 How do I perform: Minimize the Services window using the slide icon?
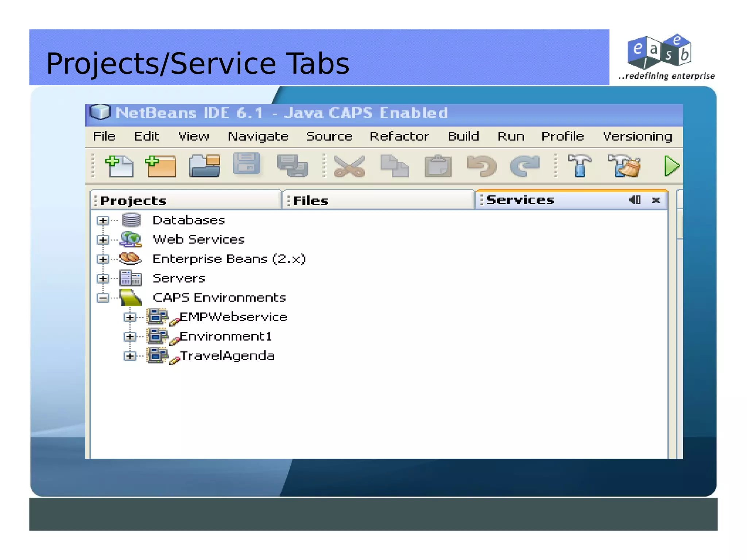point(635,200)
